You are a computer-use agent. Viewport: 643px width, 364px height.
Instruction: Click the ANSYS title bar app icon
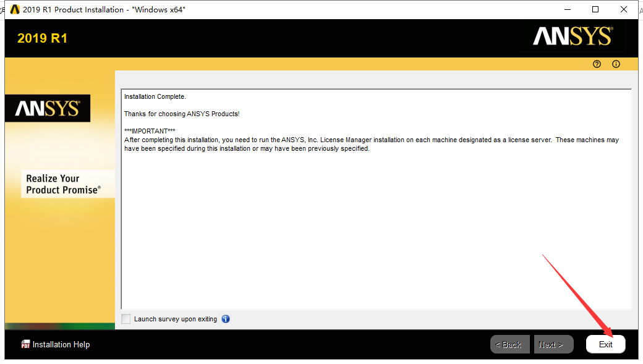click(15, 9)
